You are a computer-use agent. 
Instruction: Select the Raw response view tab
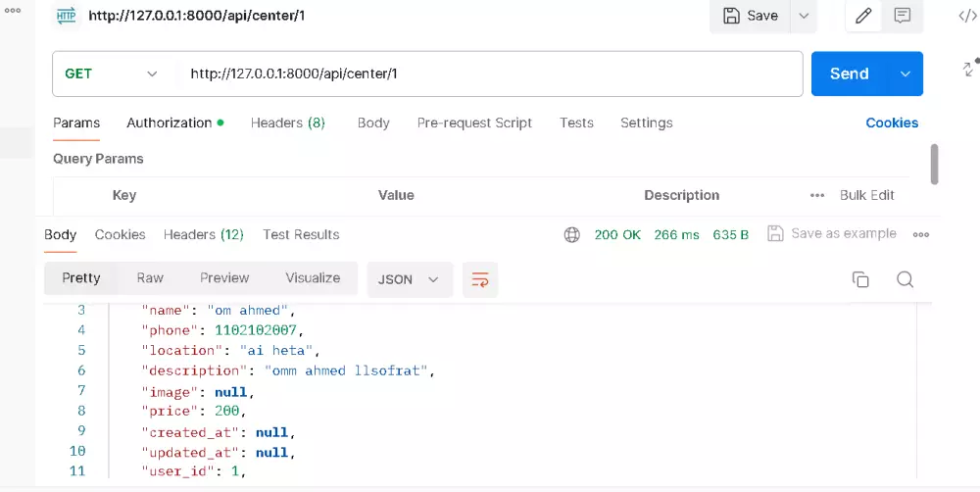[x=150, y=278]
